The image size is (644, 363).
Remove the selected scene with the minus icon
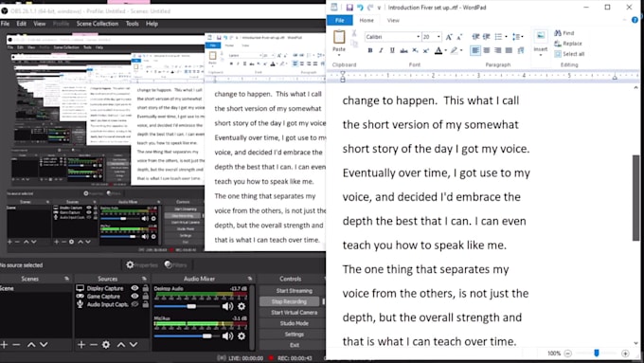click(16, 344)
